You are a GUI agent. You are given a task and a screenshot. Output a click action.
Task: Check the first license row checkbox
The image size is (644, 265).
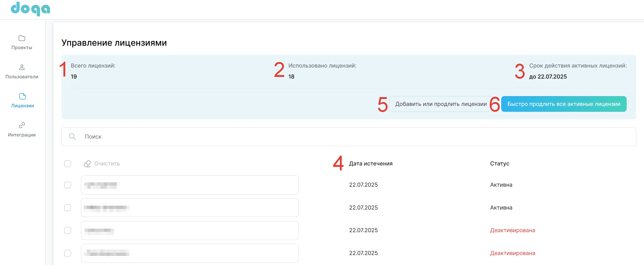tap(68, 185)
